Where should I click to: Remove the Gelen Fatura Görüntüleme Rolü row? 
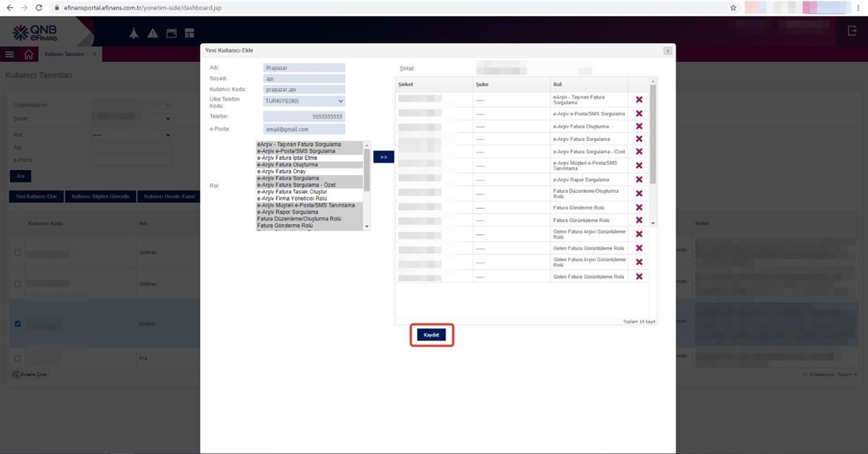coord(639,248)
